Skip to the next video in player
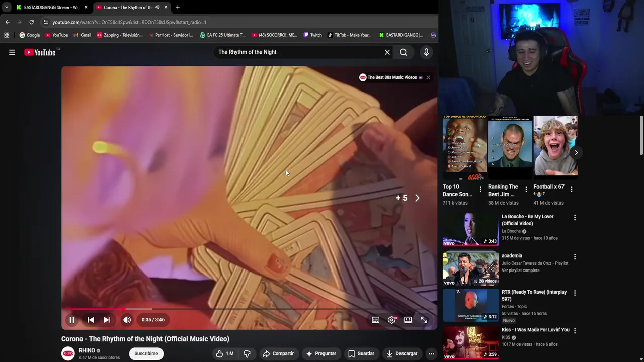 pyautogui.click(x=107, y=320)
